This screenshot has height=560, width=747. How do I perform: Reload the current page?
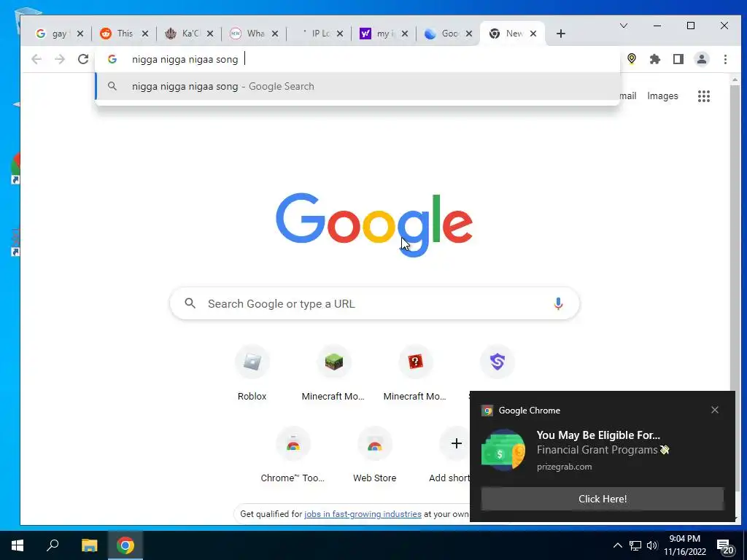(x=83, y=59)
